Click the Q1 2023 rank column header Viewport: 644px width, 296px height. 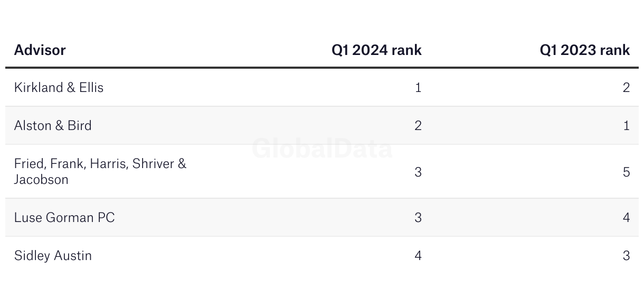585,50
